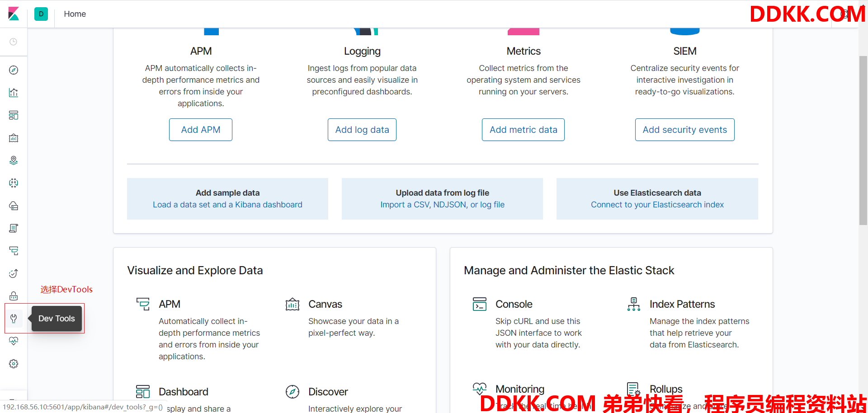Open SIEM from the sidebar lock icon
This screenshot has height=413, width=868.
pyautogui.click(x=14, y=296)
